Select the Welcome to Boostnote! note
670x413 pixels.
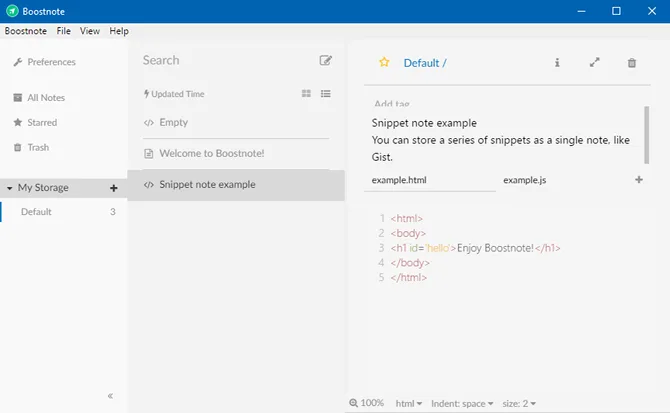click(x=210, y=153)
